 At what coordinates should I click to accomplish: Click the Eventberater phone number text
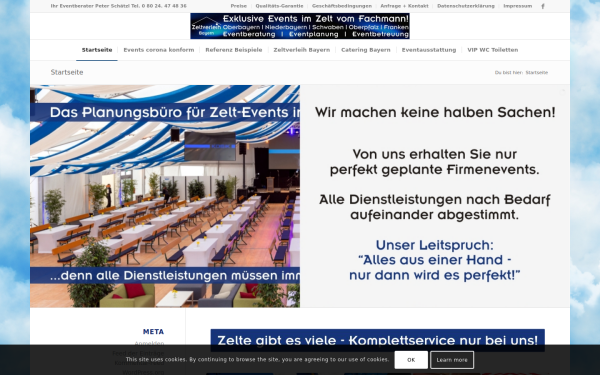tap(119, 6)
